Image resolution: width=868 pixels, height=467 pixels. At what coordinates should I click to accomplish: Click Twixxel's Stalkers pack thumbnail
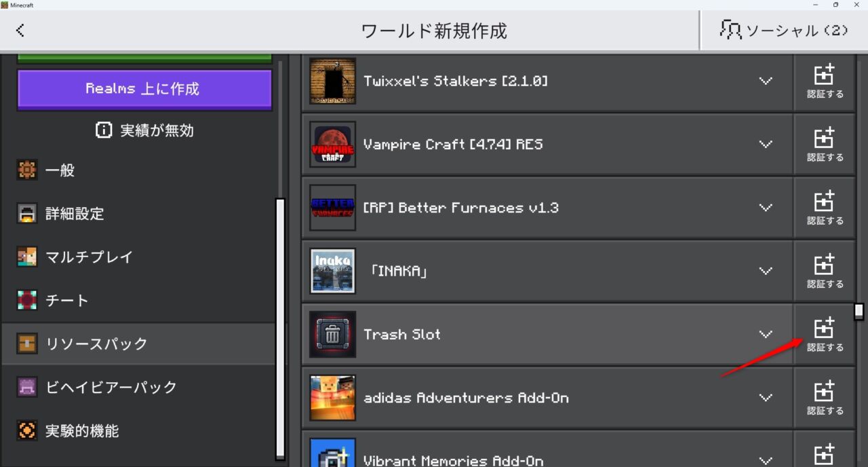(x=332, y=81)
